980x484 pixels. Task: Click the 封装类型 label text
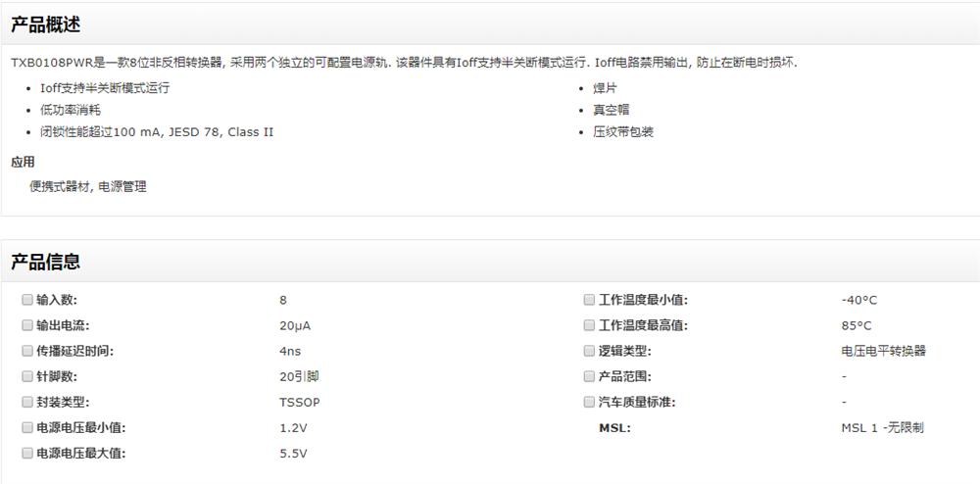pyautogui.click(x=63, y=402)
